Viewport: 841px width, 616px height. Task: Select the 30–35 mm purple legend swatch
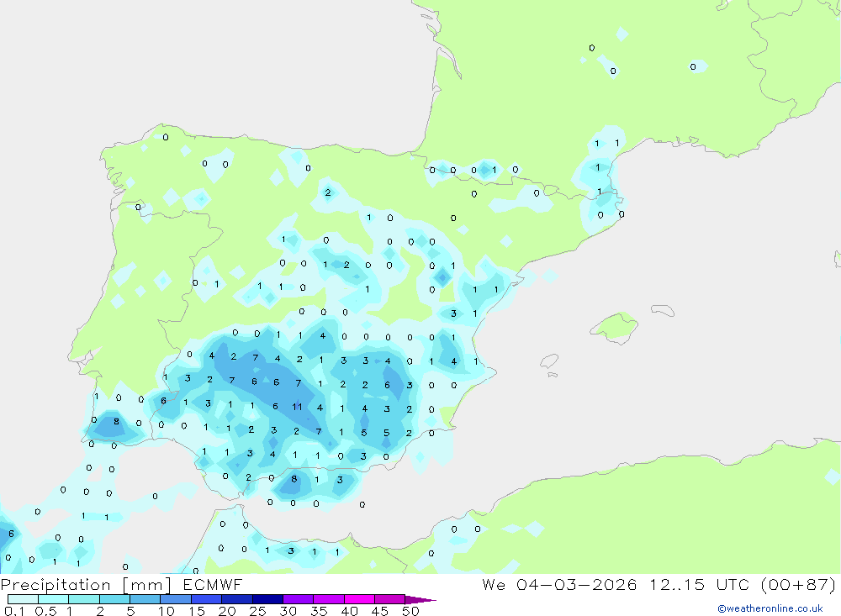click(x=298, y=599)
